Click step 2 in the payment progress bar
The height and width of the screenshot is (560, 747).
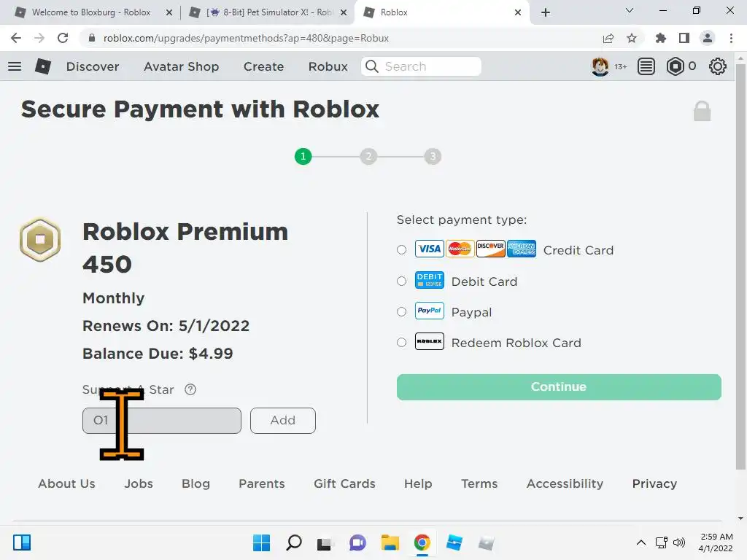point(368,156)
